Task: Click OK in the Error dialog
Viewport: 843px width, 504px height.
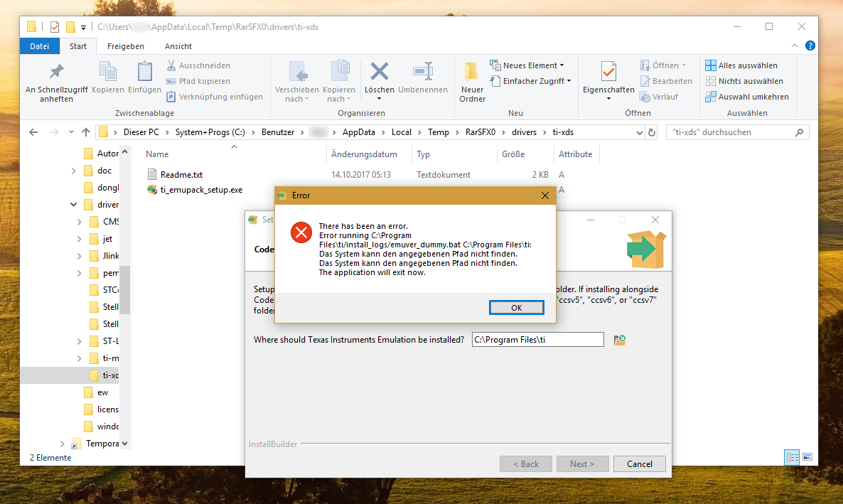Action: click(516, 308)
